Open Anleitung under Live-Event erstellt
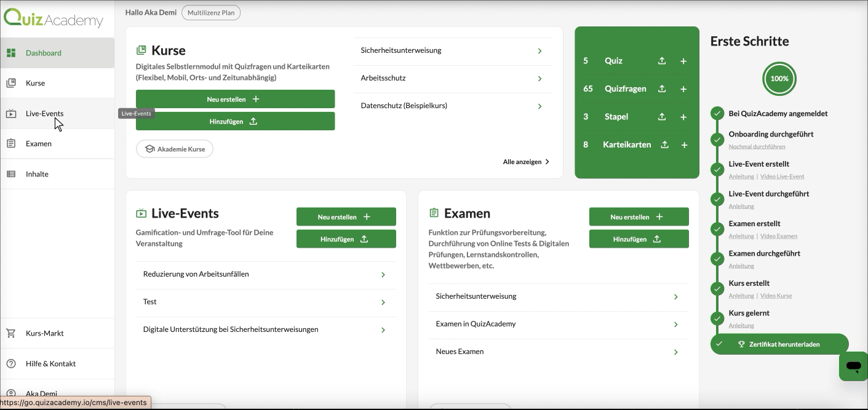Screen dimensions: 868x410 pos(741,176)
